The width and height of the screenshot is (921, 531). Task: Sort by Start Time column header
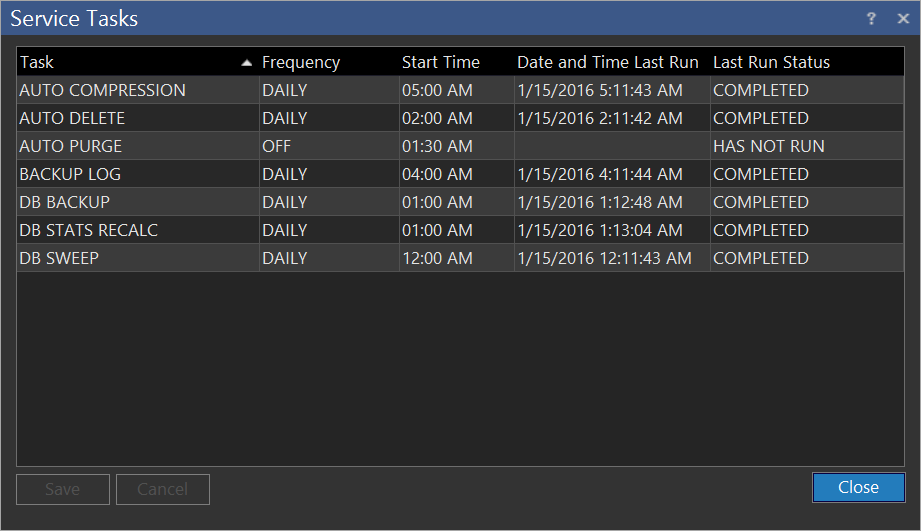[441, 62]
